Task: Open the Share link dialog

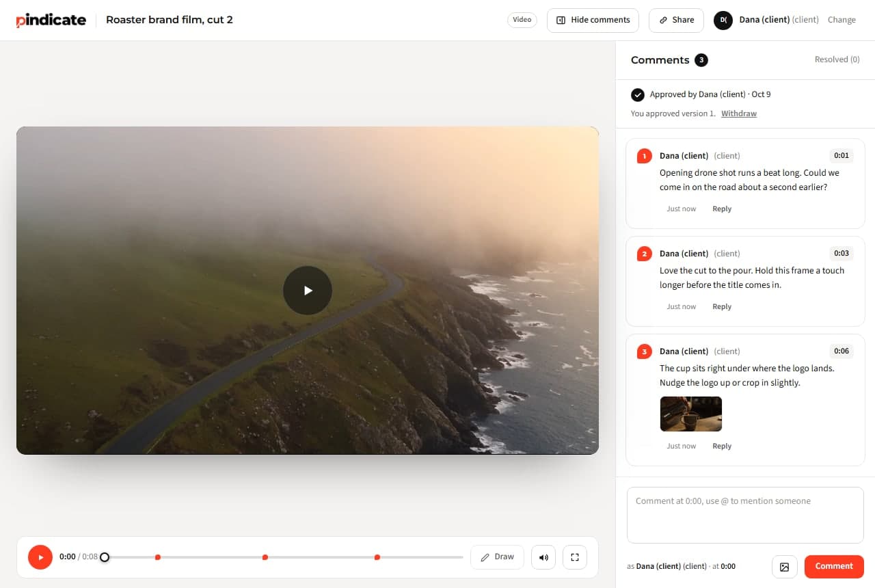Action: coord(676,20)
